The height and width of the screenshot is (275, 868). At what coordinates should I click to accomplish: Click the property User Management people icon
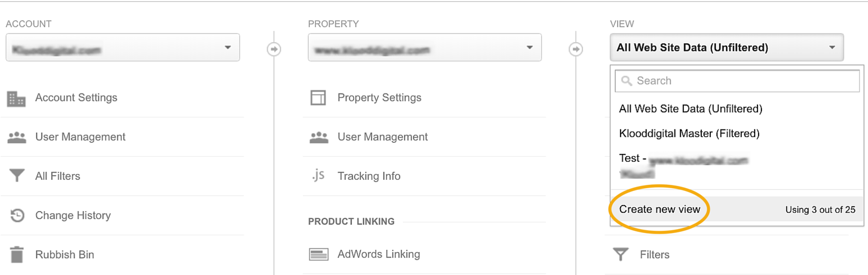coord(319,137)
